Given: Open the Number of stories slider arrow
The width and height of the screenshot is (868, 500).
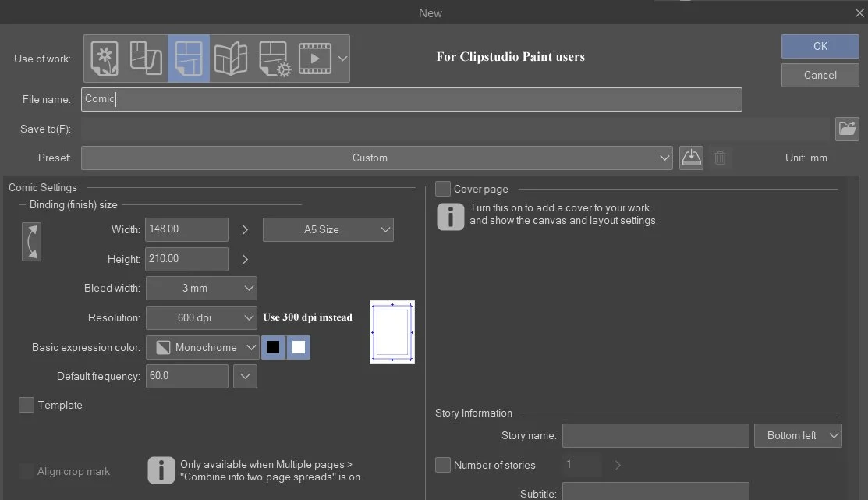Looking at the screenshot, I should 618,465.
